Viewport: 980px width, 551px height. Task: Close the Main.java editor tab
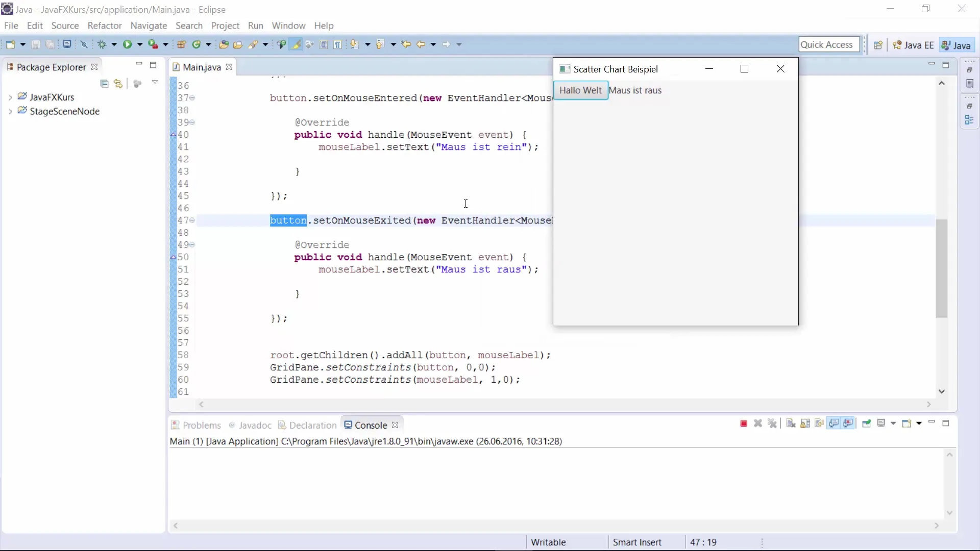[229, 67]
